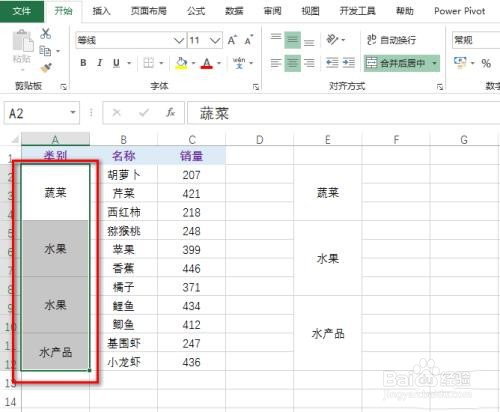Click the formula bar confirm checkmark
Screen dimensions: 500x412
point(144,113)
